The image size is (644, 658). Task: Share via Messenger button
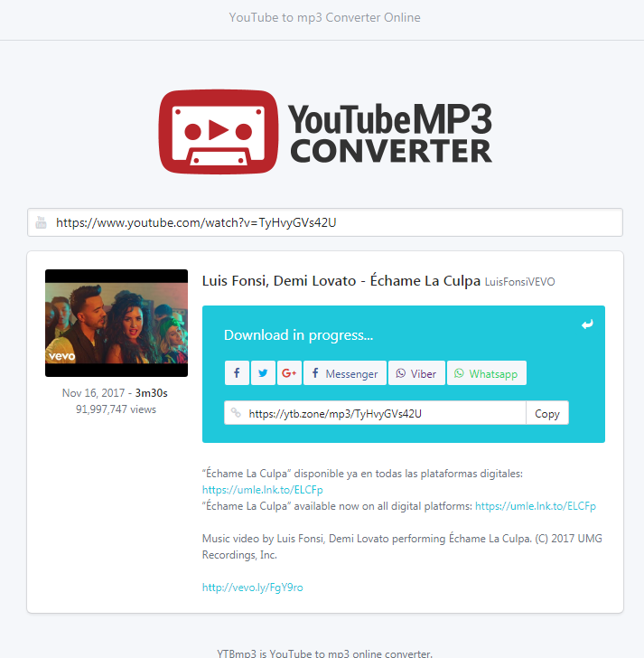pos(345,372)
